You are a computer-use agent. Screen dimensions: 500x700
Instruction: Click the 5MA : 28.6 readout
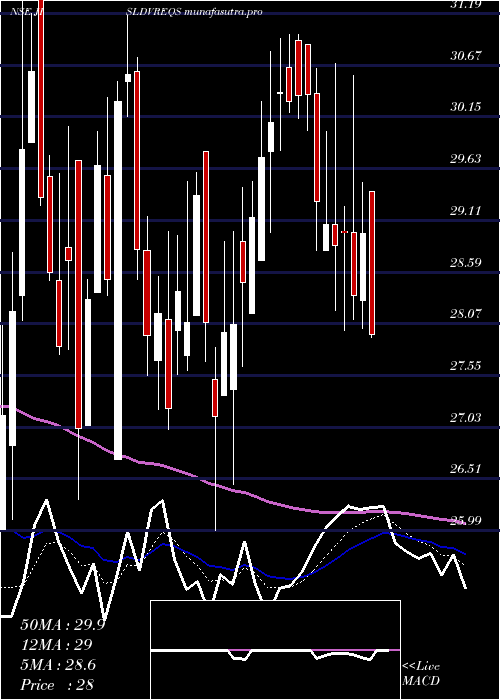[58, 665]
